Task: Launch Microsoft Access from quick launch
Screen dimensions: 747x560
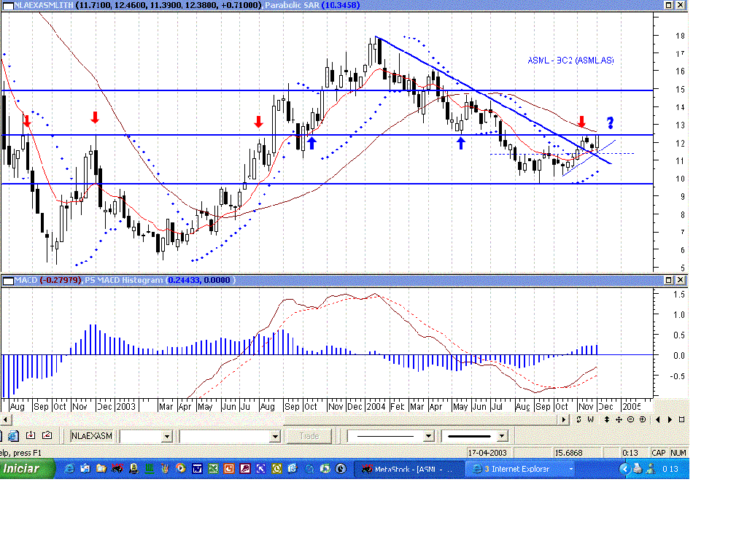Action: pyautogui.click(x=245, y=469)
